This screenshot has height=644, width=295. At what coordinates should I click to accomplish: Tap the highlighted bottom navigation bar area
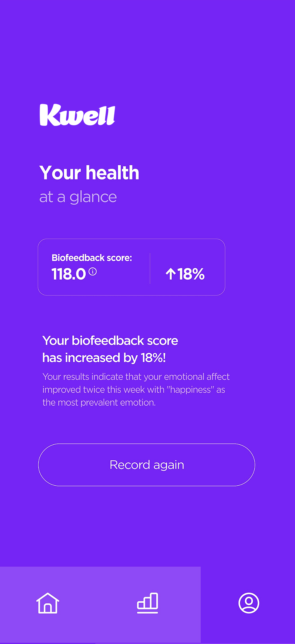100,604
